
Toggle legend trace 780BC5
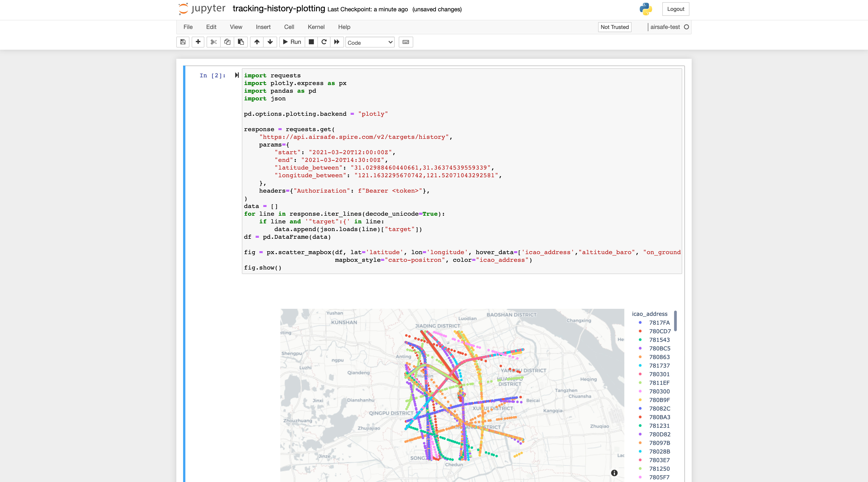point(655,349)
